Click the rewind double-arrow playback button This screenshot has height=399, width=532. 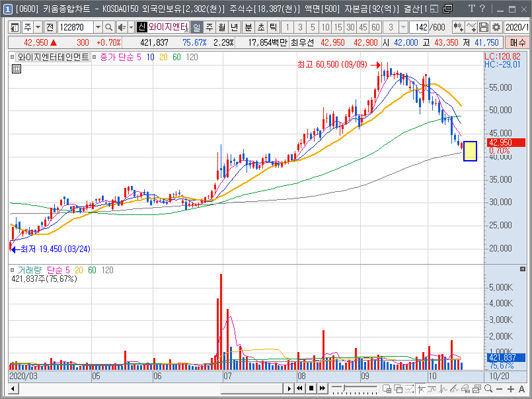coord(299,388)
